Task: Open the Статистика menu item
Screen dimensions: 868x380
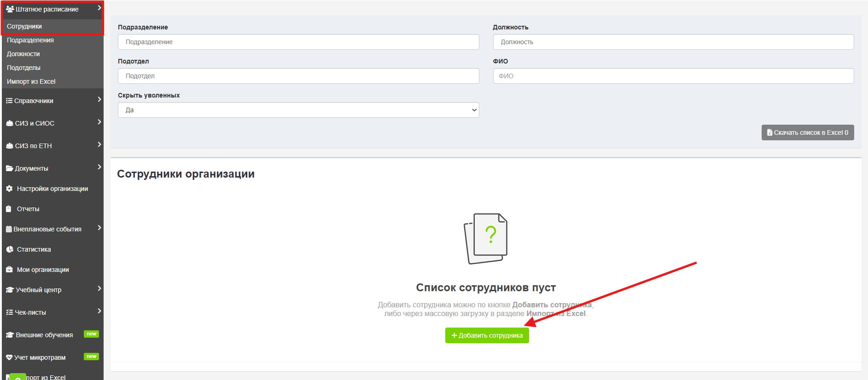Action: tap(34, 249)
